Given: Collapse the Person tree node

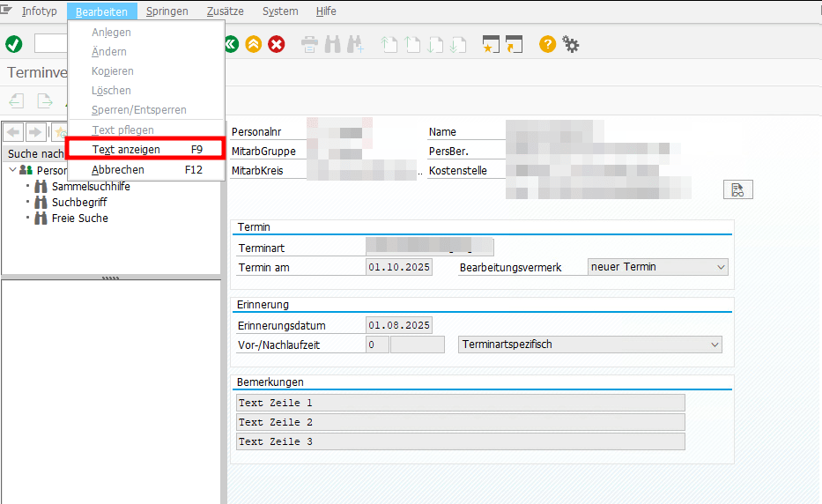Looking at the screenshot, I should click(12, 170).
